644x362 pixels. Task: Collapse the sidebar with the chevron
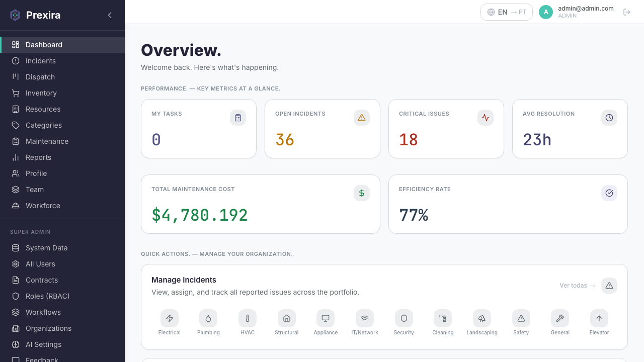[110, 15]
